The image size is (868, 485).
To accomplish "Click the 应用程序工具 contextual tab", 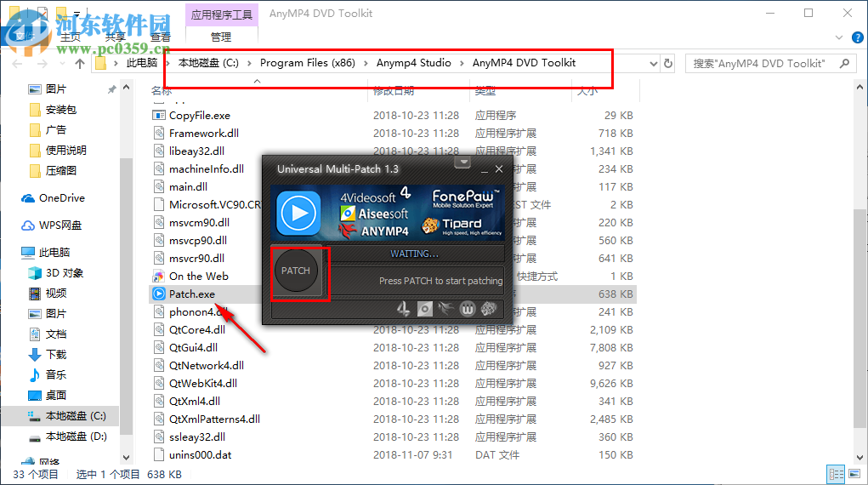I will pos(221,14).
